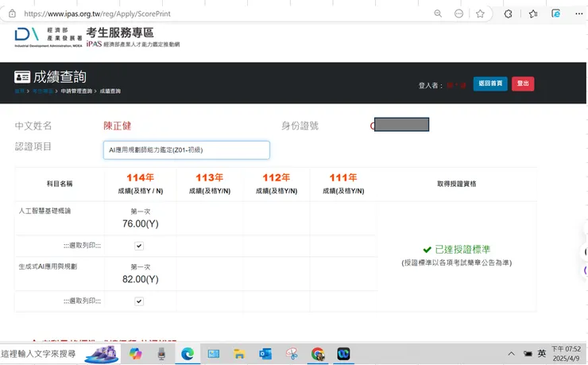Open Chrome from the taskbar
Image resolution: width=588 pixels, height=365 pixels.
tap(318, 354)
